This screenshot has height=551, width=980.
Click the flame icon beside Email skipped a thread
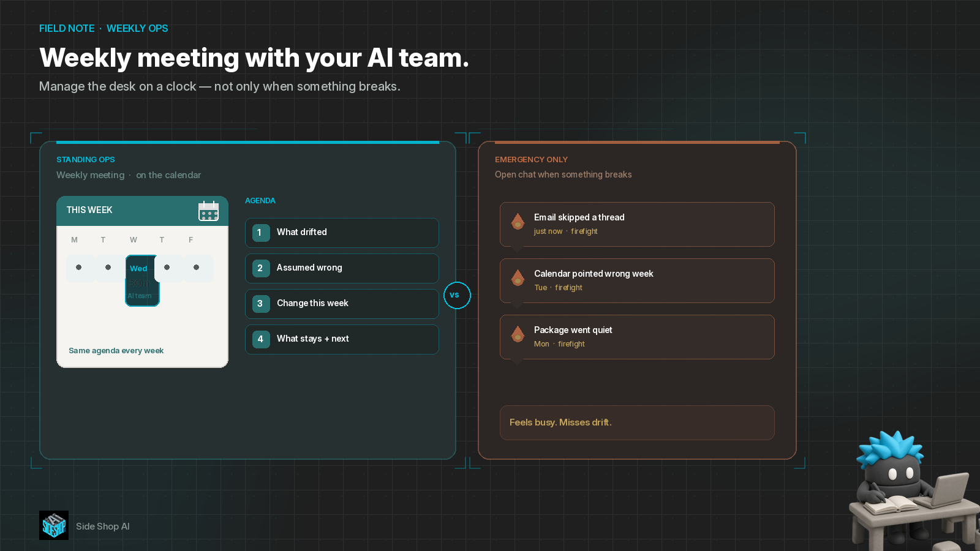coord(518,221)
